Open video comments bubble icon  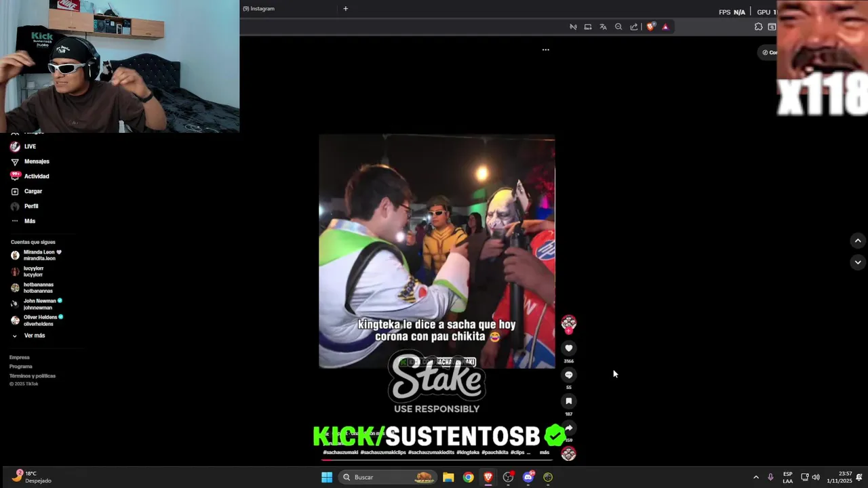(569, 375)
